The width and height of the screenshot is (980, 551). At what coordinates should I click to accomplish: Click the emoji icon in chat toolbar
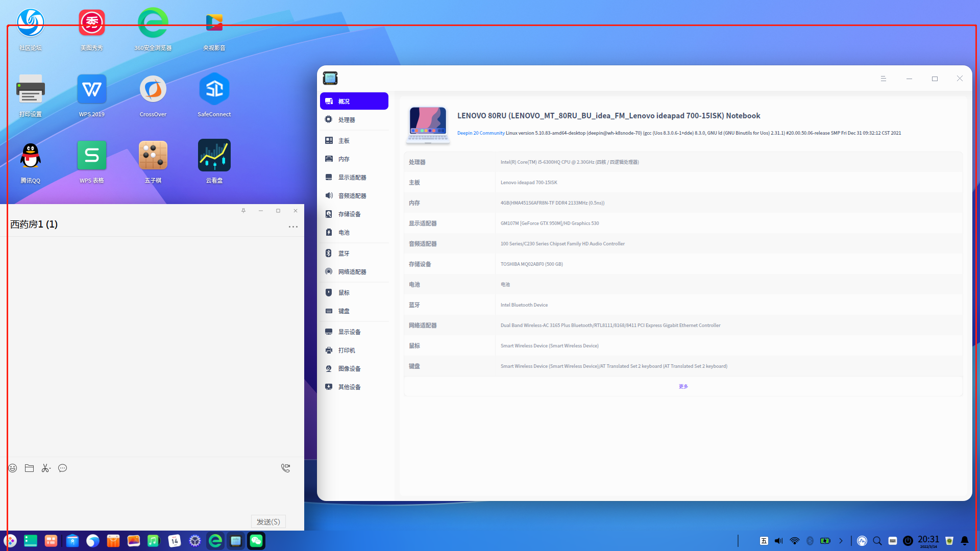(13, 468)
